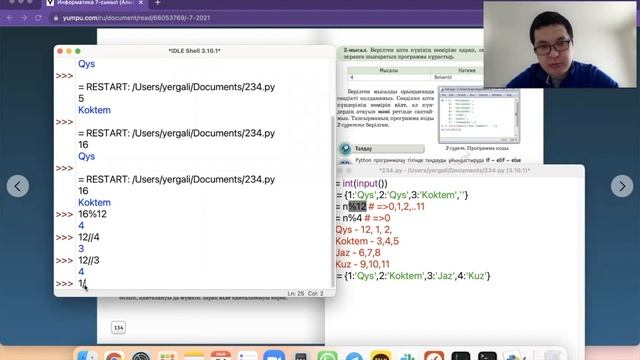Click the 'Qys' output at shell top
This screenshot has width=640, height=360.
point(87,64)
